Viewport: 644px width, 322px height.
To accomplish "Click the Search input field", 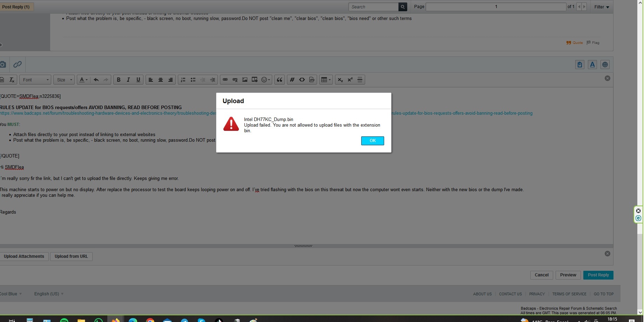I will pos(374,7).
